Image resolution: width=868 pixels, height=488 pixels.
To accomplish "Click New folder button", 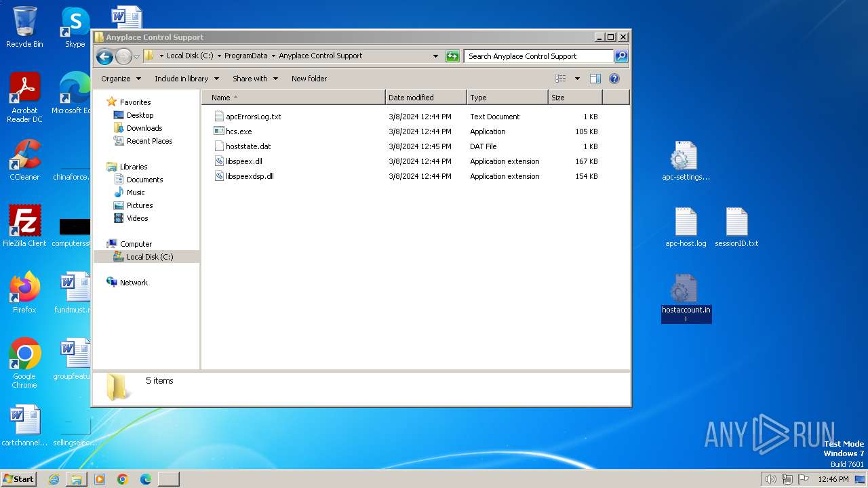I will point(309,79).
